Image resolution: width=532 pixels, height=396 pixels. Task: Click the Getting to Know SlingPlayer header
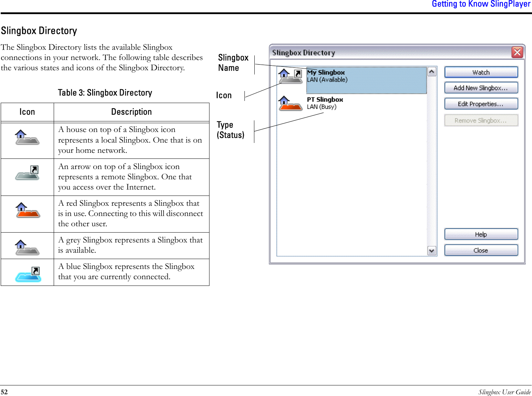(x=481, y=4)
